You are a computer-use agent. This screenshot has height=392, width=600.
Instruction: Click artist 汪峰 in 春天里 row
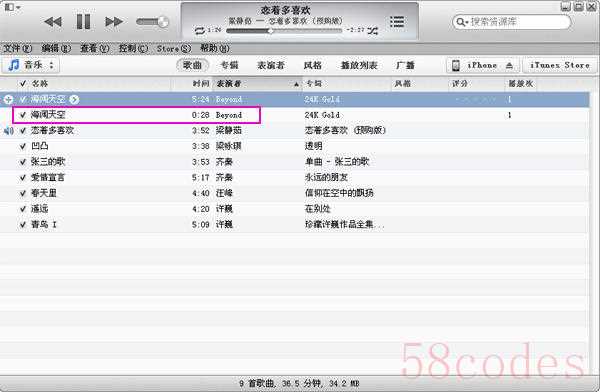224,193
